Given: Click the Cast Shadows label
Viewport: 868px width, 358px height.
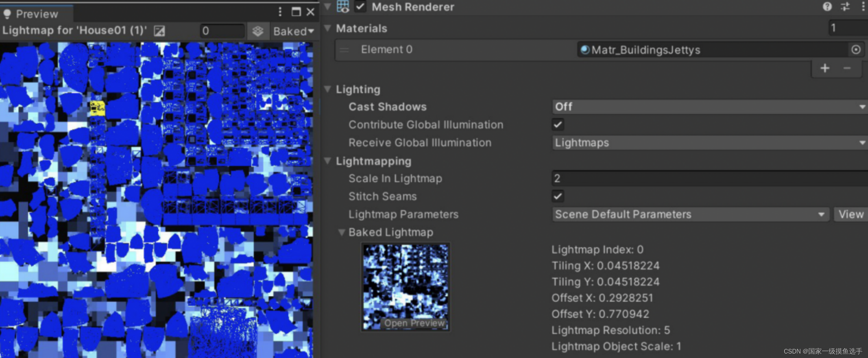Looking at the screenshot, I should tap(388, 107).
